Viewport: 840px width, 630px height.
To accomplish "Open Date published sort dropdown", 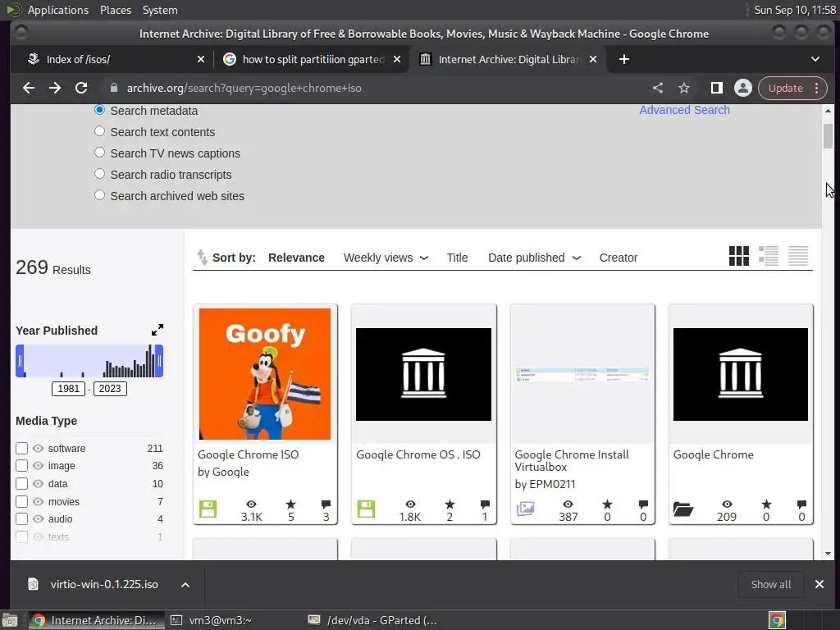I will pos(534,258).
